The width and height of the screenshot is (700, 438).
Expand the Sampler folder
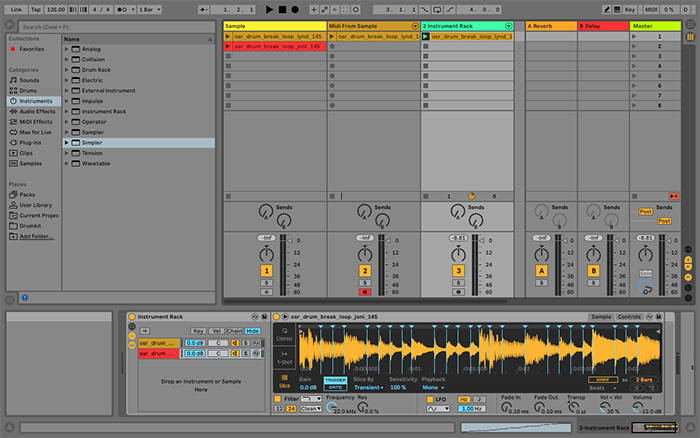tap(67, 133)
